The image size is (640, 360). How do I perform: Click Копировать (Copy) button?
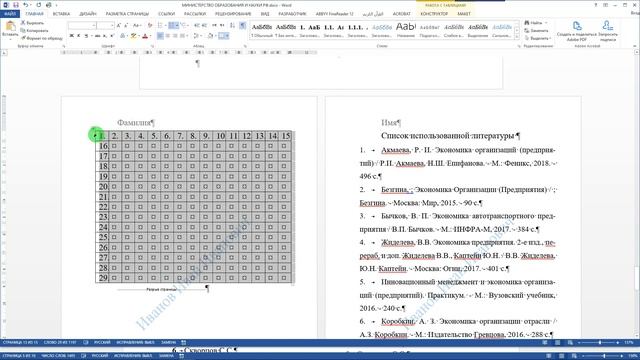(x=34, y=30)
